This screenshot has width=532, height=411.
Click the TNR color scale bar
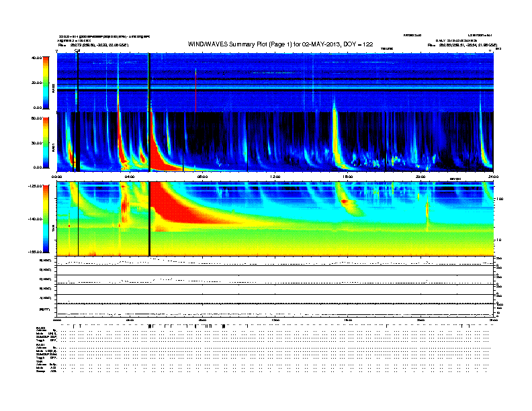tap(46, 219)
